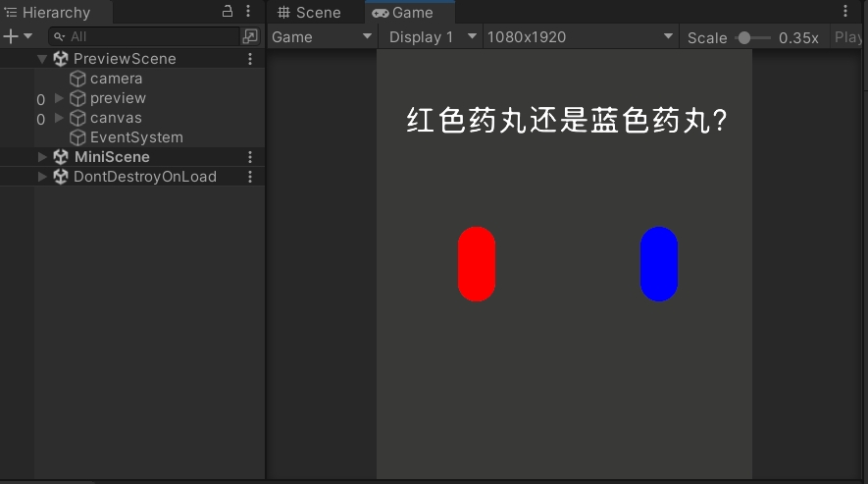Screen dimensions: 868x484
Task: Open the PreviewScene options kebab menu
Action: pos(250,59)
